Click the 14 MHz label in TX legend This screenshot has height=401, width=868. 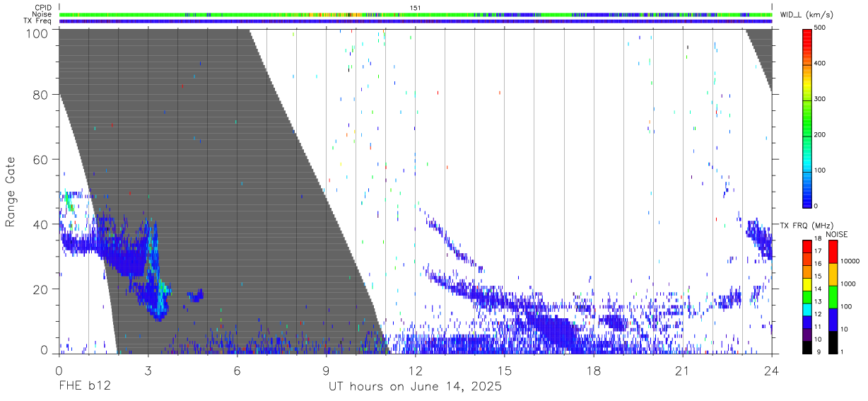pos(818,289)
